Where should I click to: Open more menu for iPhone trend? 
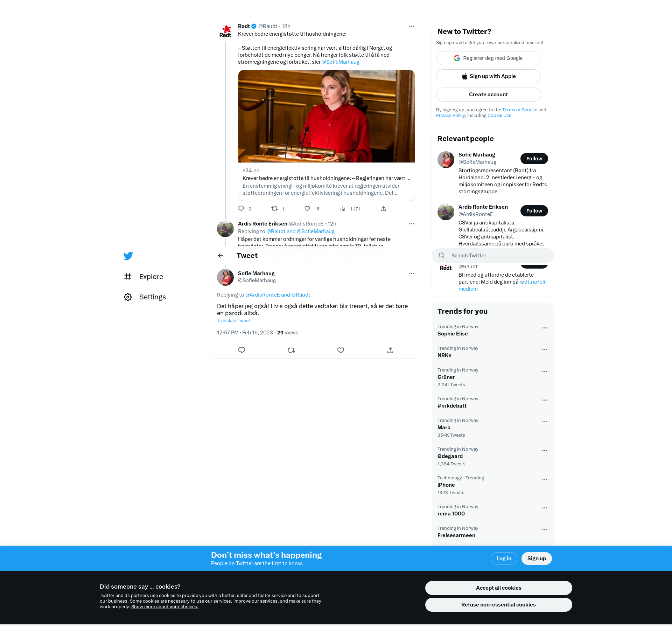(545, 479)
